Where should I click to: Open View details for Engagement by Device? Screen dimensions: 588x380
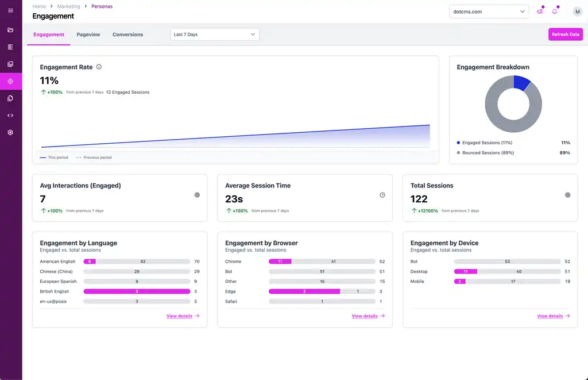tap(550, 316)
